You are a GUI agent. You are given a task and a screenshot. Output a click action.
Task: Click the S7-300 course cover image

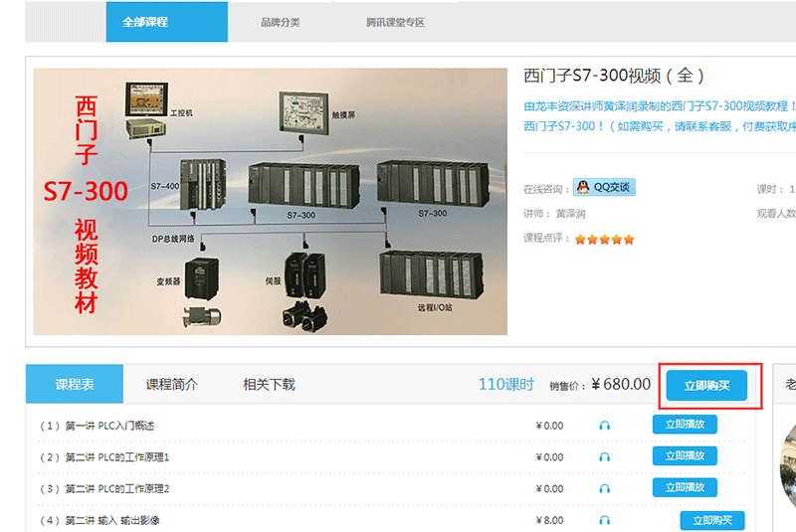(270, 201)
